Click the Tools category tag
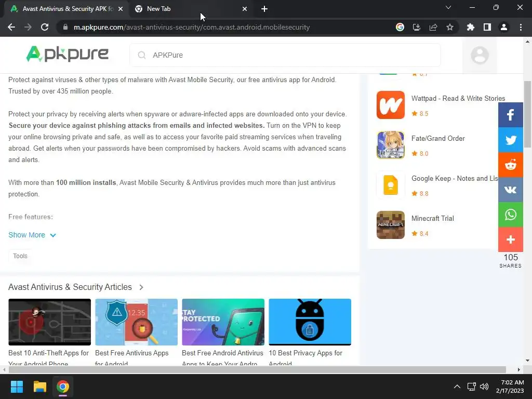This screenshot has width=532, height=399. click(x=20, y=256)
